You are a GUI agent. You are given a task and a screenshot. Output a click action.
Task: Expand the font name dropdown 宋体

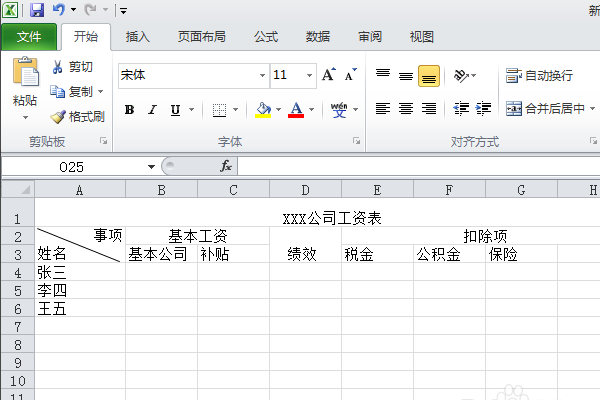point(262,75)
